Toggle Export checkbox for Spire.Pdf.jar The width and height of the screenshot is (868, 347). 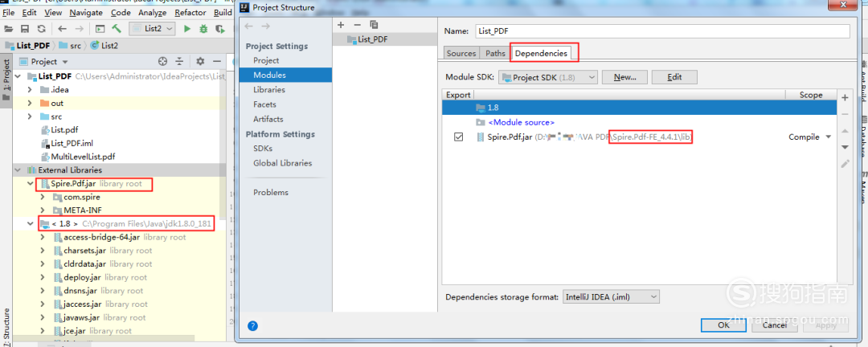(x=458, y=137)
